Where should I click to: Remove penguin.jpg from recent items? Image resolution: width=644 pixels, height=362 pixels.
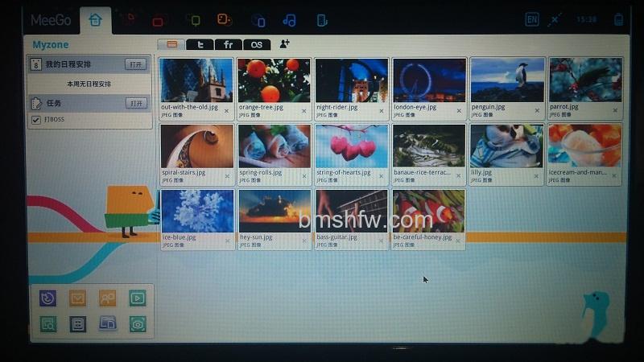click(537, 110)
